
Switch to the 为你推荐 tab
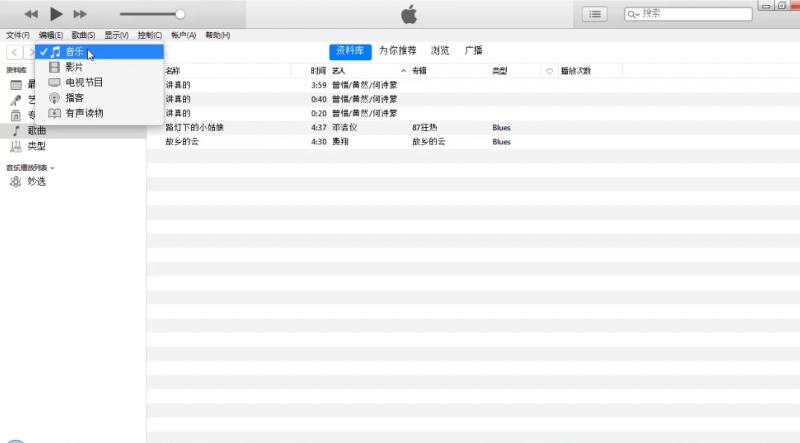[x=397, y=51]
